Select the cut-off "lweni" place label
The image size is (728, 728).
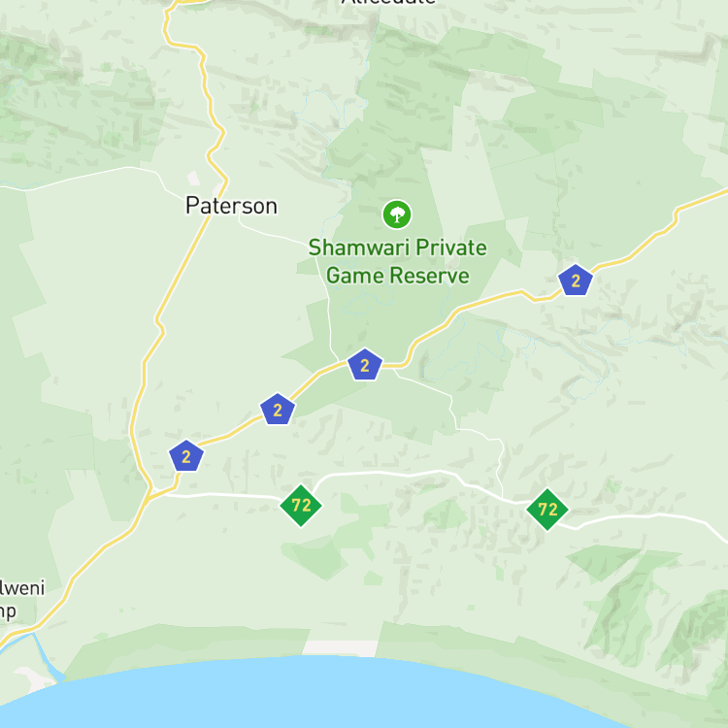point(22,588)
